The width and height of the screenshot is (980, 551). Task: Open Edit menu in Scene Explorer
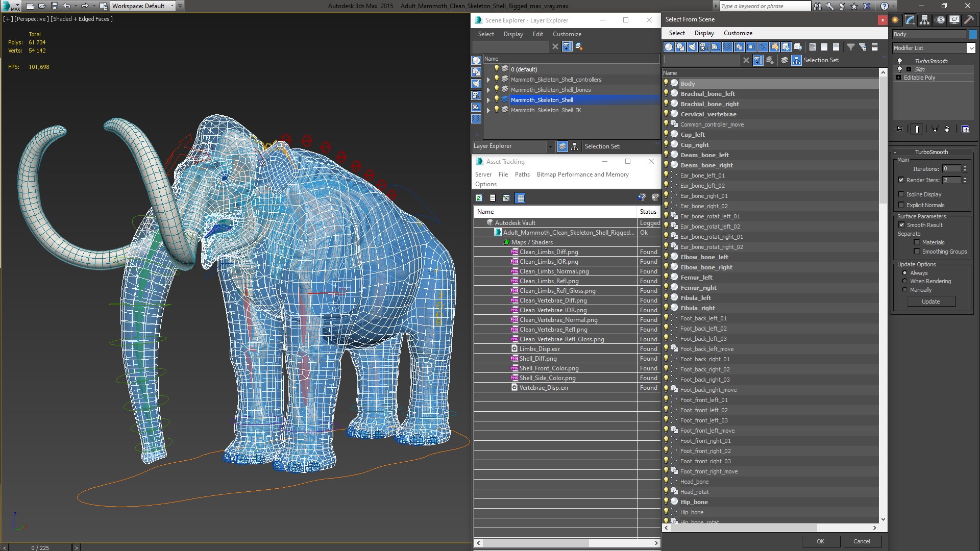537,34
